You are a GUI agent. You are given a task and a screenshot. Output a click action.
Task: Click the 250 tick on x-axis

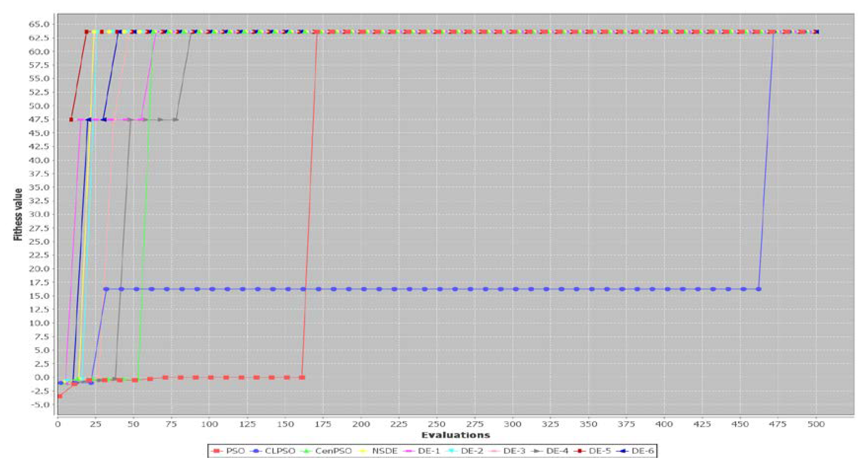pos(437,424)
